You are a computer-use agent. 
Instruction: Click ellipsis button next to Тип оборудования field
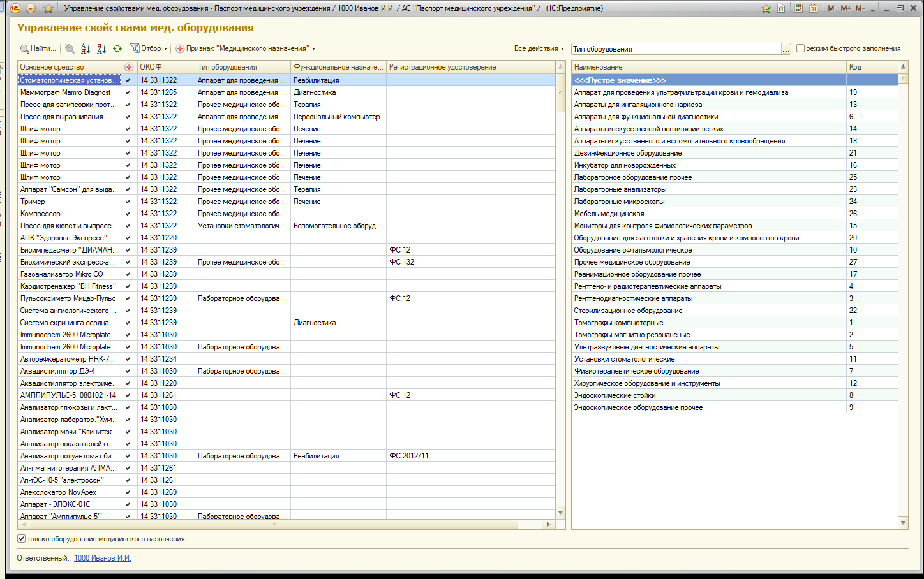tap(786, 49)
